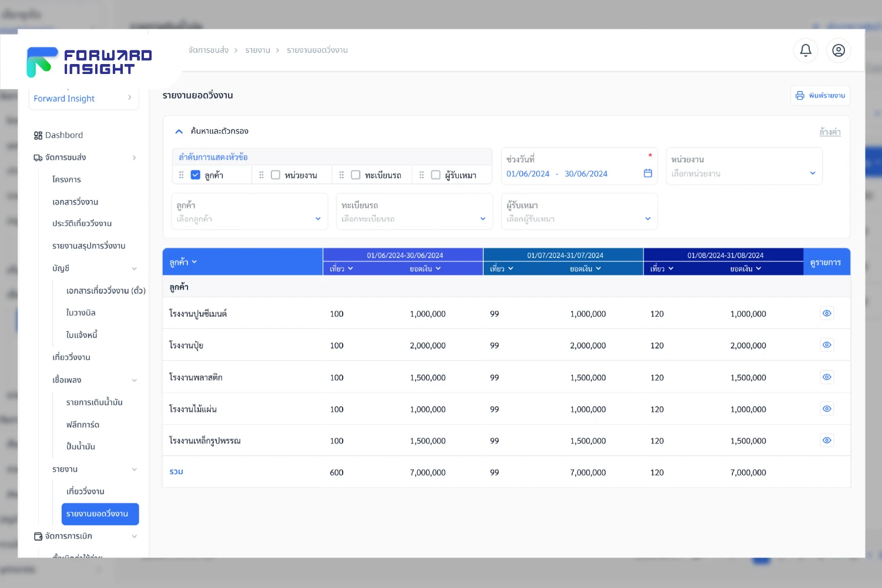Image resolution: width=882 pixels, height=588 pixels.
Task: Collapse the ค้นหาและตัวกรอง filter section
Action: tap(179, 132)
